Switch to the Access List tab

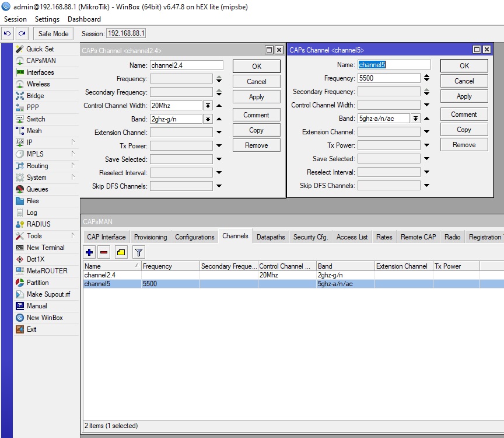(x=352, y=237)
